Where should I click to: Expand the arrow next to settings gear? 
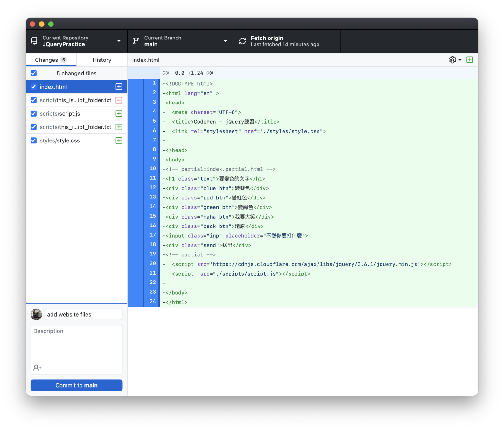(x=460, y=60)
